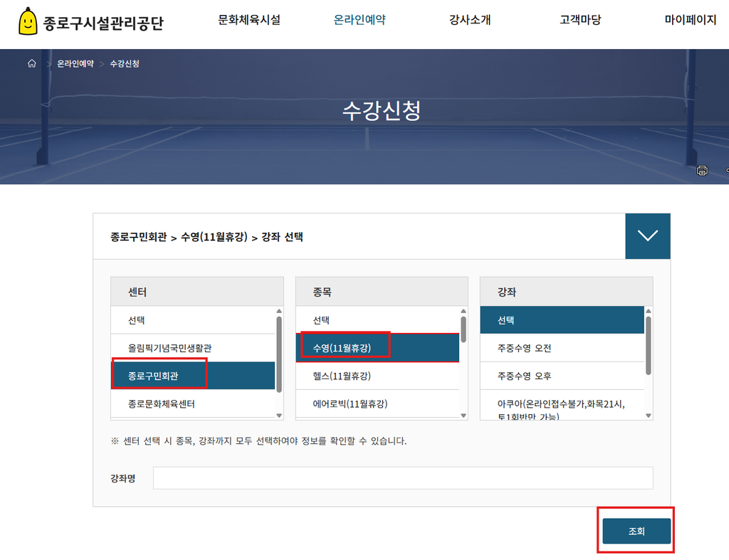This screenshot has height=560, width=729.
Task: Click up arrow of 강좌 list scrollbar
Action: [649, 311]
